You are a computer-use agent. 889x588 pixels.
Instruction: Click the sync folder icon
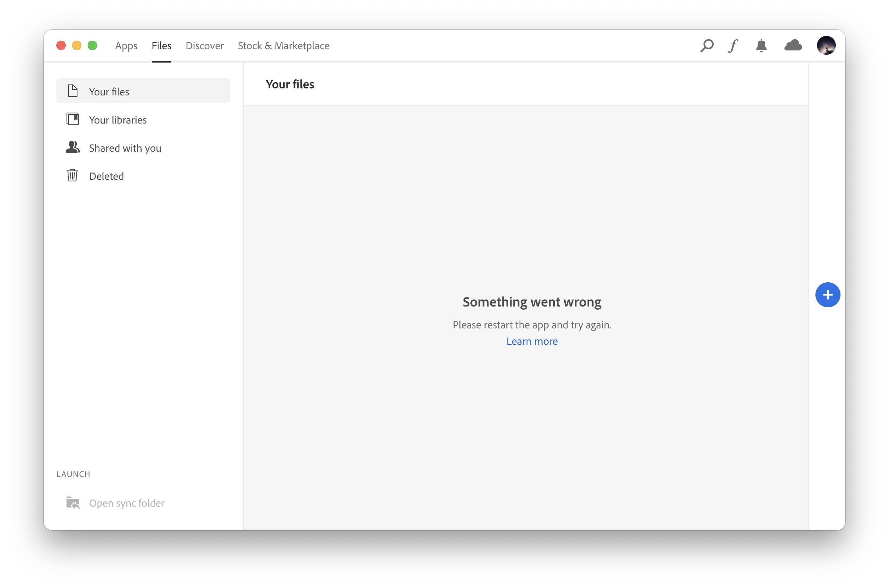coord(73,503)
